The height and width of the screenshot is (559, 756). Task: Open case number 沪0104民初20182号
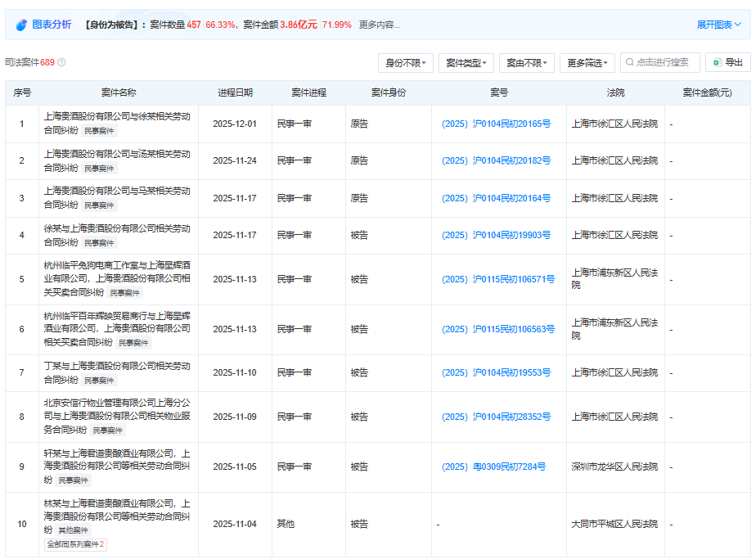496,161
